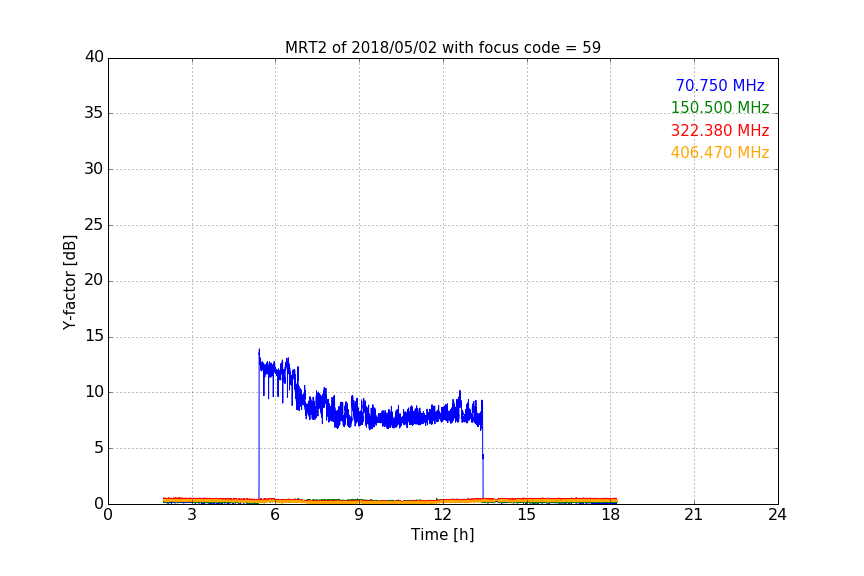Click the 18 tick on the time axis
Image resolution: width=864 pixels, height=576 pixels.
[611, 515]
